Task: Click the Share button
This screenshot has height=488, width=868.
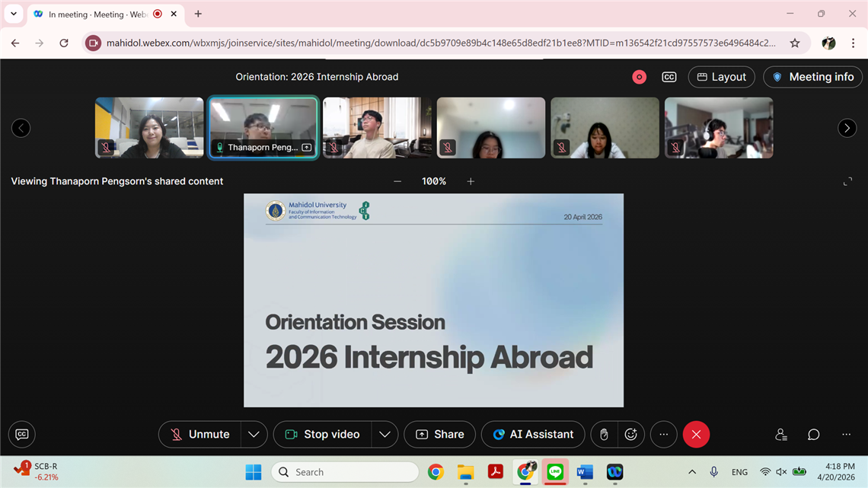Action: coord(439,434)
